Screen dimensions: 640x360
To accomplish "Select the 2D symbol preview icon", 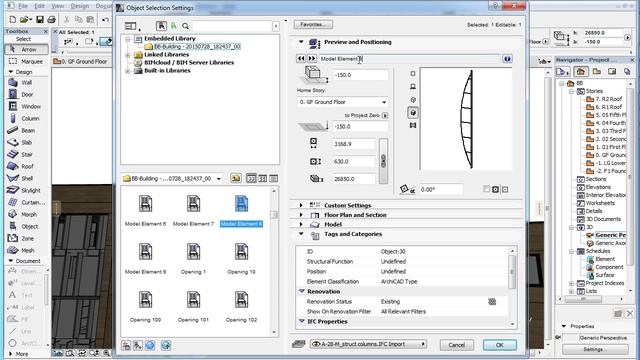I will (x=413, y=74).
